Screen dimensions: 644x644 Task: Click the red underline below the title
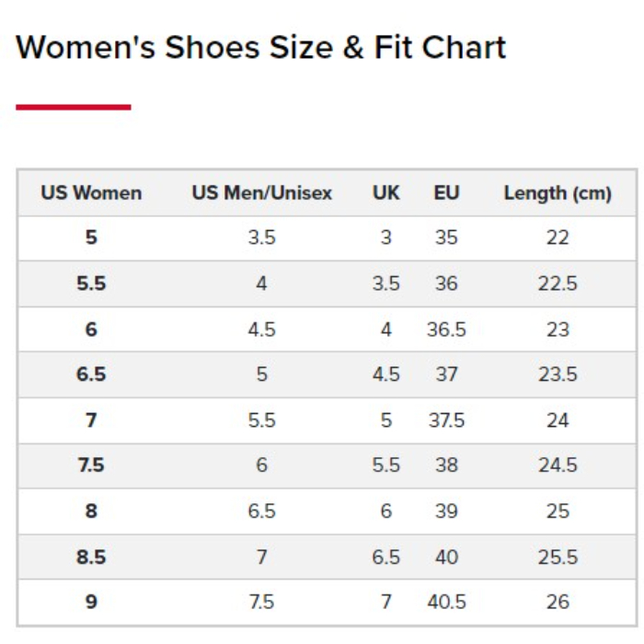(x=74, y=108)
